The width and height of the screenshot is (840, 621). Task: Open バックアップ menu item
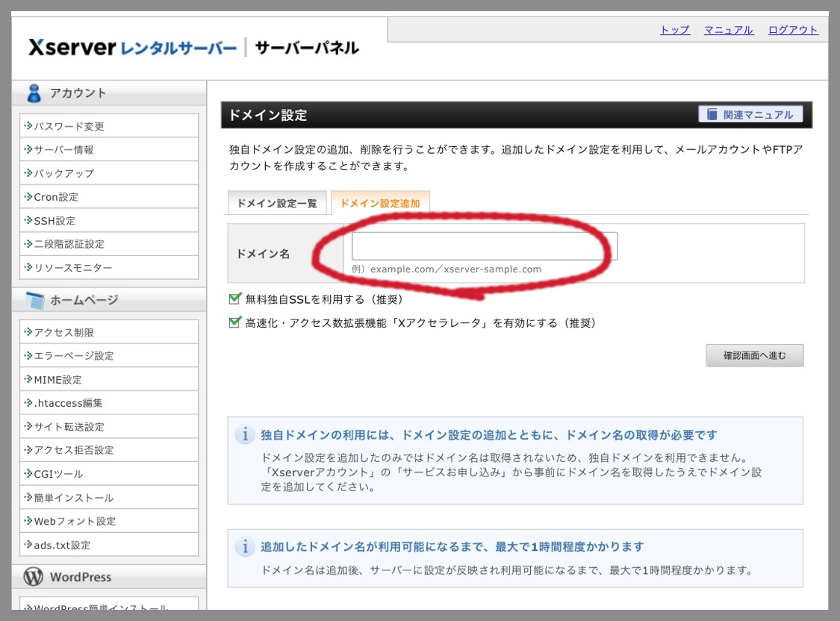tap(109, 173)
